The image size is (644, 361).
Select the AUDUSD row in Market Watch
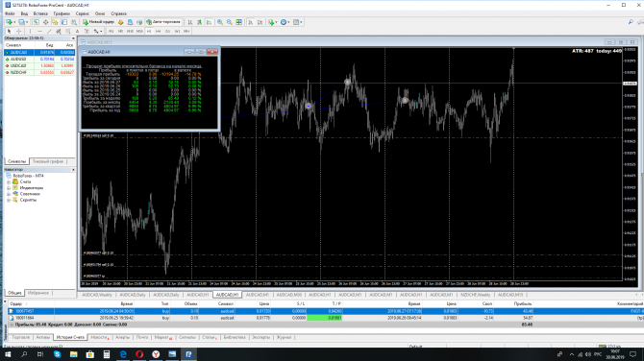[39, 60]
